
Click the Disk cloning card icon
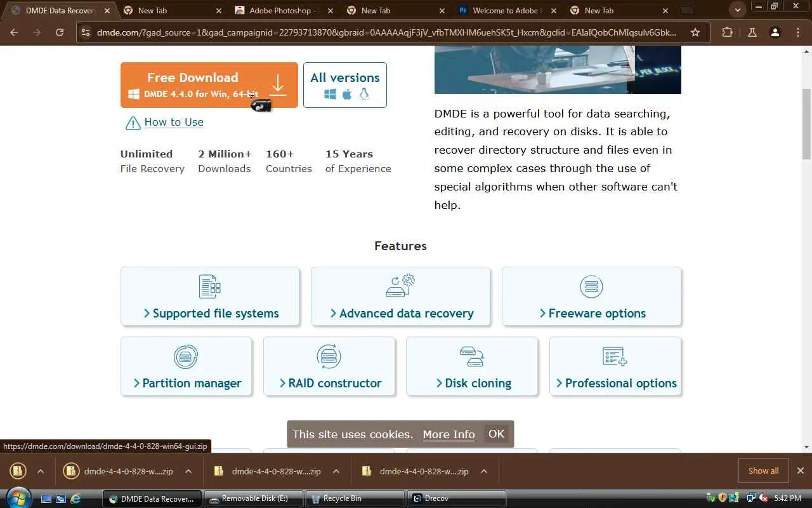[472, 356]
